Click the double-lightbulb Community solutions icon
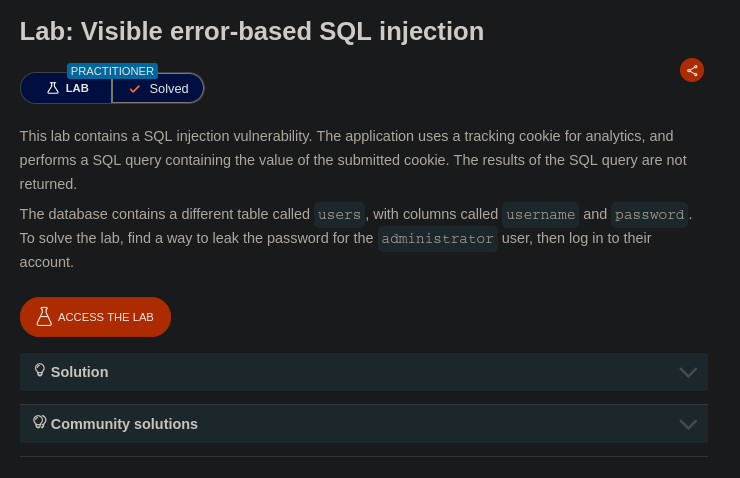The width and height of the screenshot is (740, 478). point(40,422)
